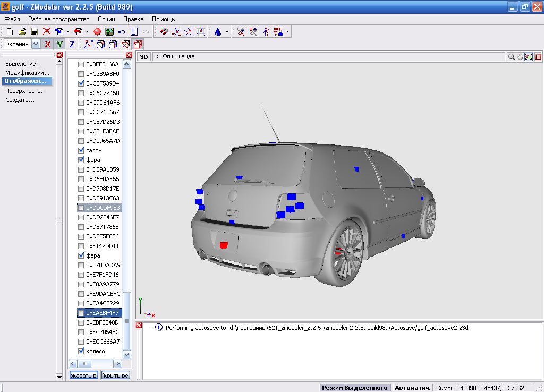Select vertices level icon

point(89,44)
